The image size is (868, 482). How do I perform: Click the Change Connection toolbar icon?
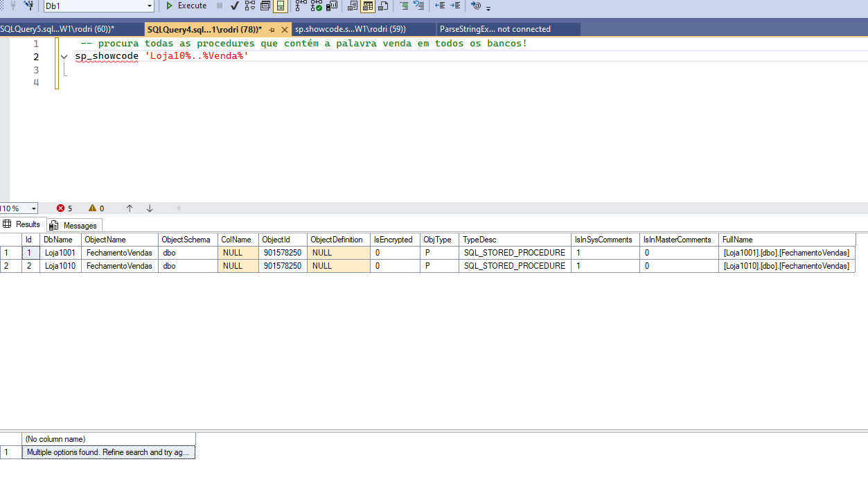coord(29,6)
